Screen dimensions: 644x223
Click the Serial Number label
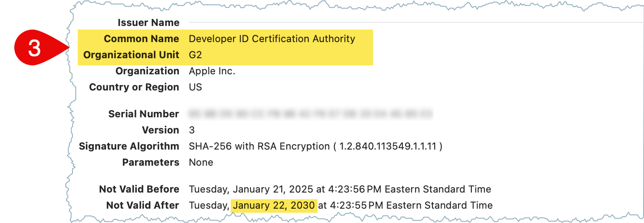144,114
